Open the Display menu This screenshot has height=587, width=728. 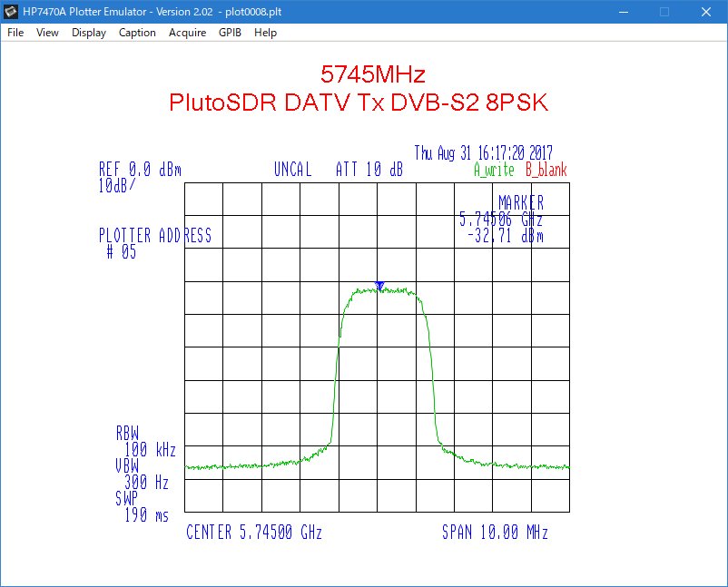(x=89, y=33)
